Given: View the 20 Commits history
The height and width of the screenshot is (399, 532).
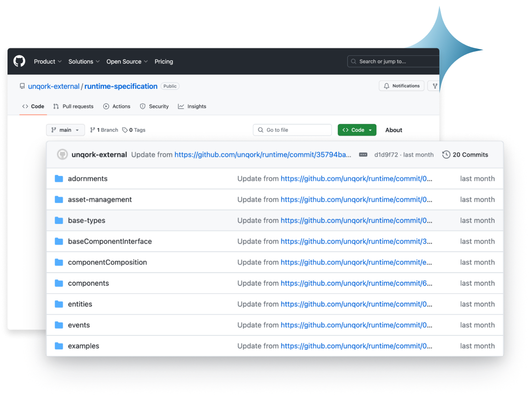Looking at the screenshot, I should point(465,154).
